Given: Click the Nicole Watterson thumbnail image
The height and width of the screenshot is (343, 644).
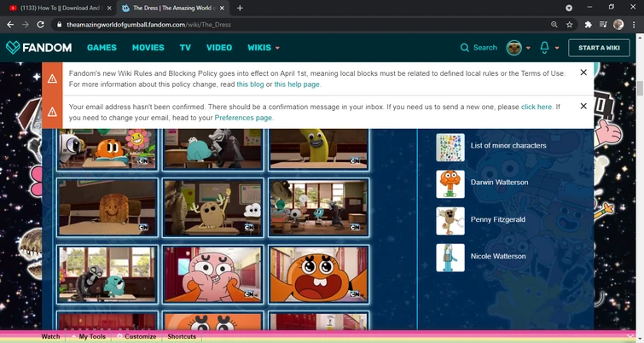Looking at the screenshot, I should [450, 258].
